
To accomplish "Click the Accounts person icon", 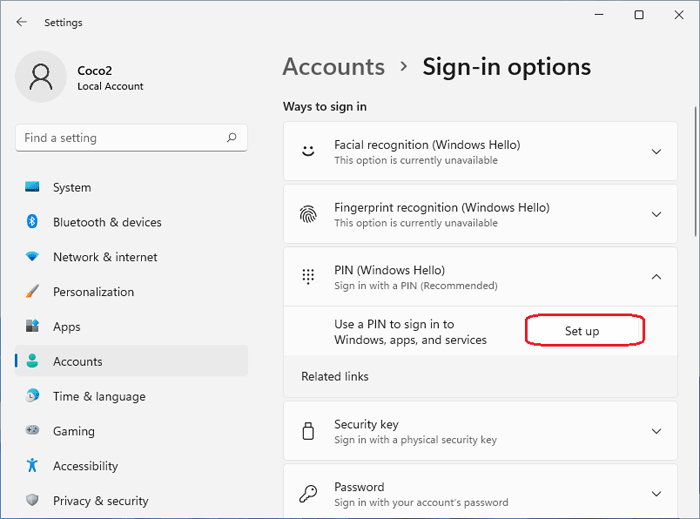I will [32, 361].
